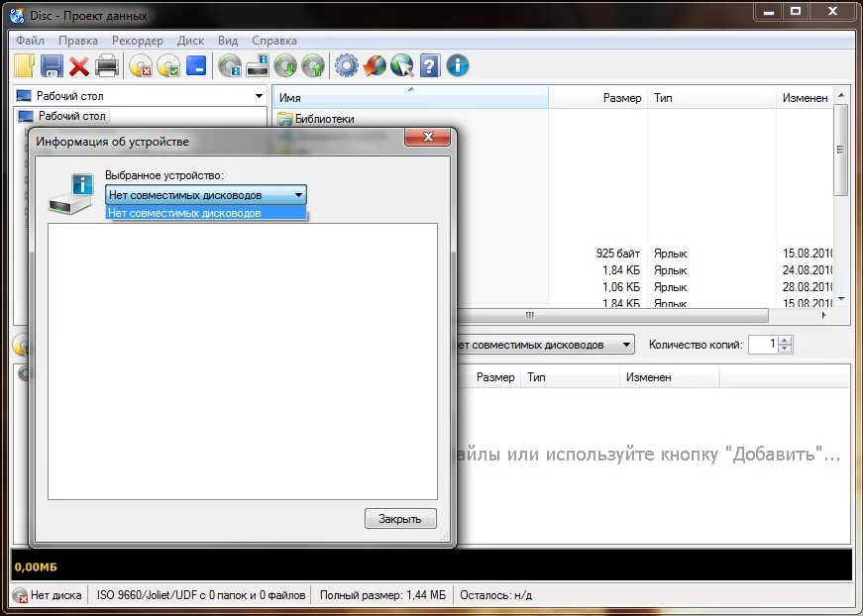The height and width of the screenshot is (616, 863).
Task: Click the date 24.08.201 row entry
Action: tap(808, 270)
